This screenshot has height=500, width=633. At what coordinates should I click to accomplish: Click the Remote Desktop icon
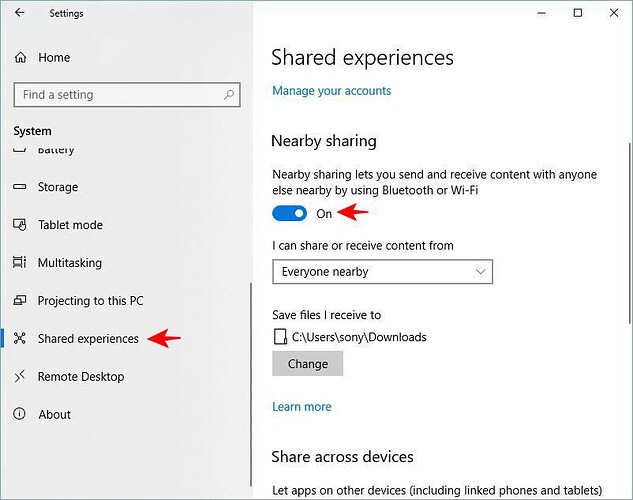19,376
